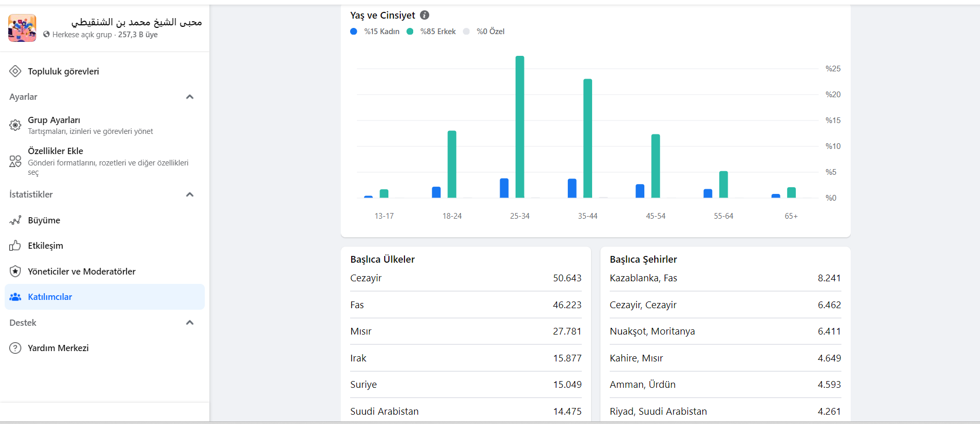Click the Büyüme growth chart icon
The height and width of the screenshot is (424, 980).
16,220
